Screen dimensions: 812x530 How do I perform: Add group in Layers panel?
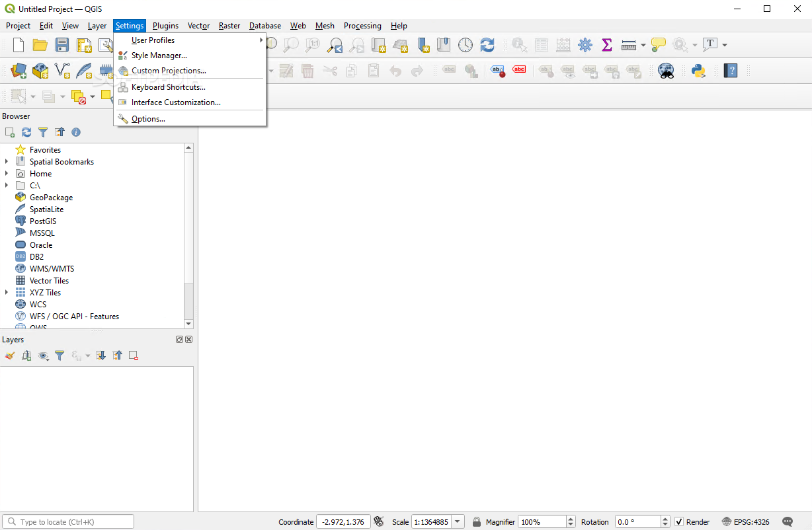tap(26, 356)
